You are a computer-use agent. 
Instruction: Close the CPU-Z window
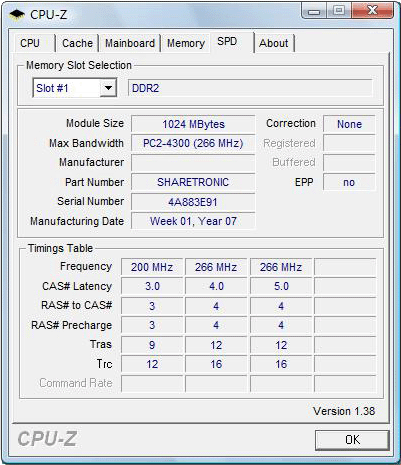click(x=372, y=11)
